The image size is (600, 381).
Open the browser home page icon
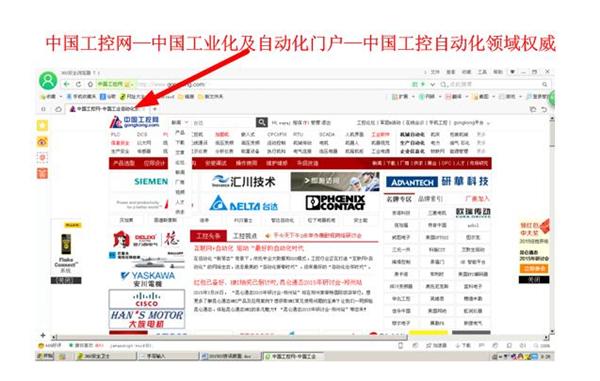point(90,84)
